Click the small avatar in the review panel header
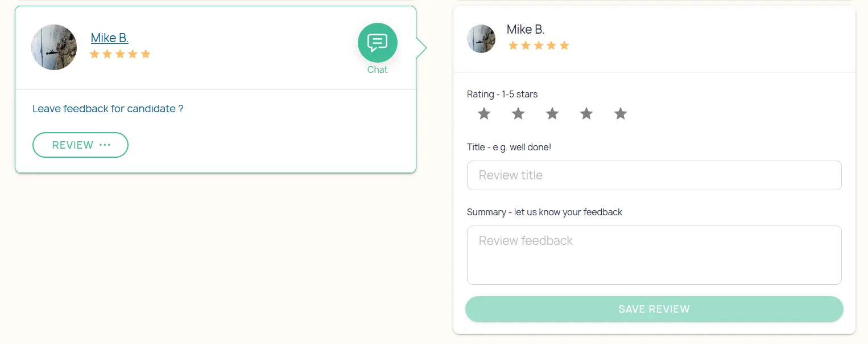Screen dimensions: 868x344 click(481, 39)
